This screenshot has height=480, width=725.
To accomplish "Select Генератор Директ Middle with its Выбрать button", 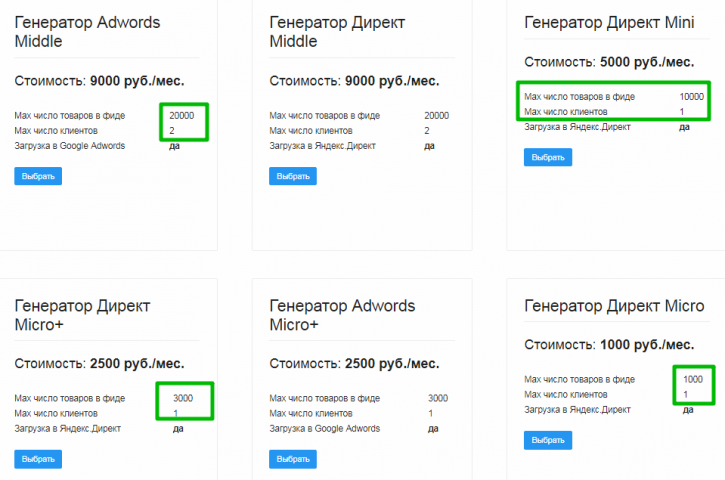I will tap(293, 176).
